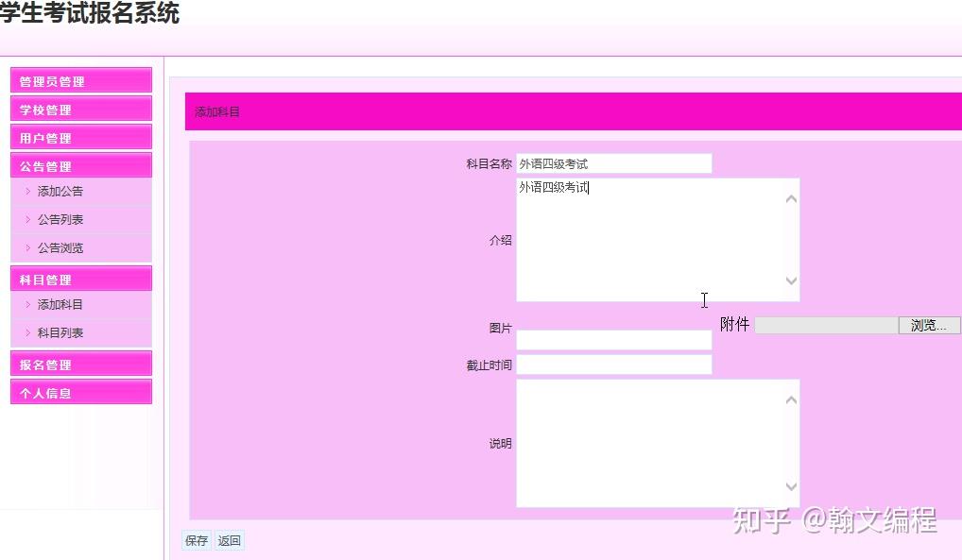Open the 个人信息 sidebar section
962x560 pixels.
coord(80,391)
